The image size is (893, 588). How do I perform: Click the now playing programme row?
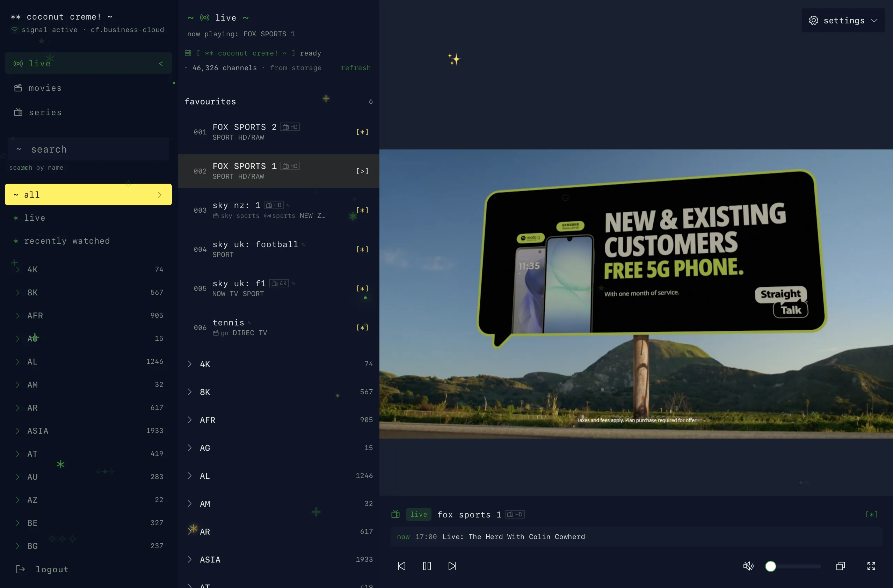click(636, 537)
